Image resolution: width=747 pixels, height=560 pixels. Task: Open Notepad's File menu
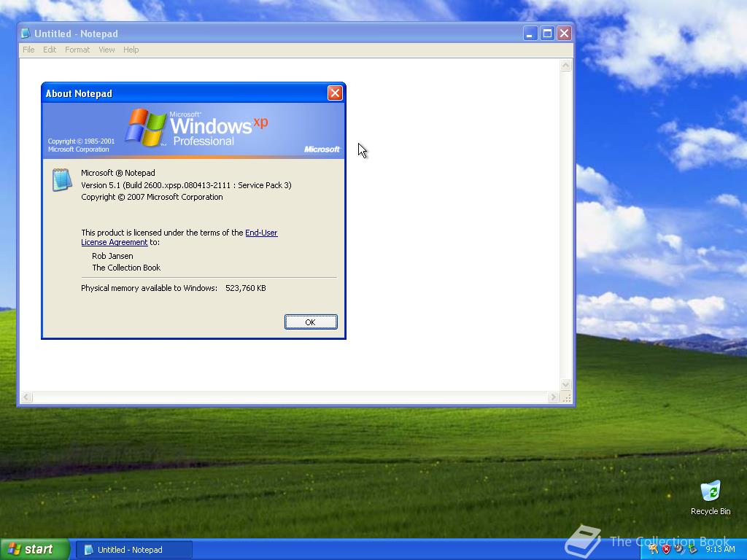28,50
